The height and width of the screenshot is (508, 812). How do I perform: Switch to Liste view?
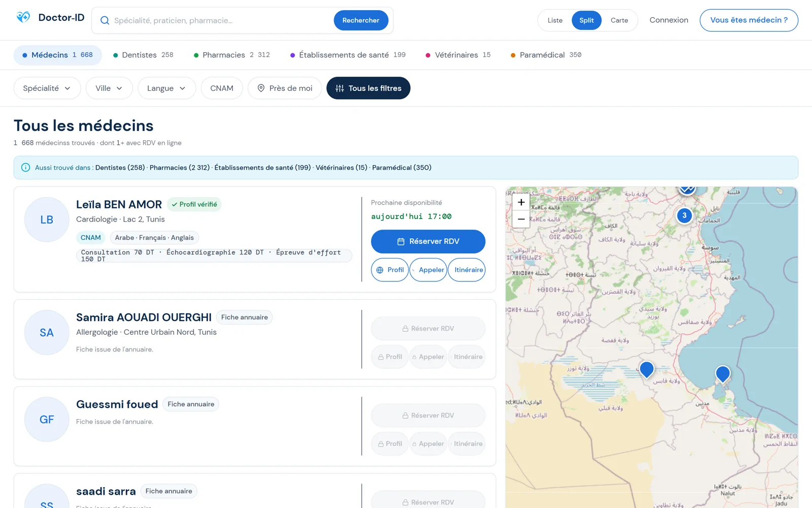click(555, 20)
